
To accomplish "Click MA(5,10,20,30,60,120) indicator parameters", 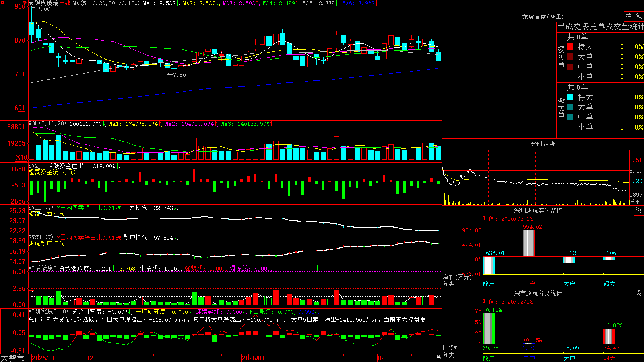I will point(107,3).
